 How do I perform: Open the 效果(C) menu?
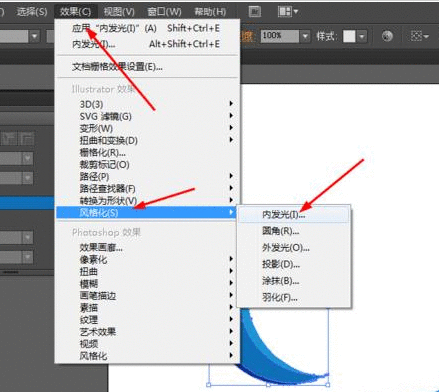click(76, 12)
